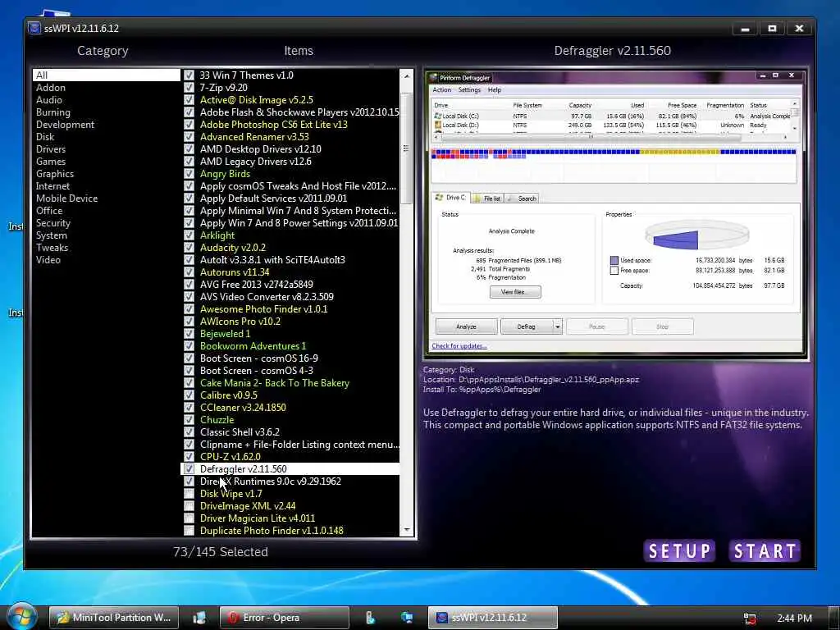
Task: Select the Graphics category
Action: click(x=106, y=174)
